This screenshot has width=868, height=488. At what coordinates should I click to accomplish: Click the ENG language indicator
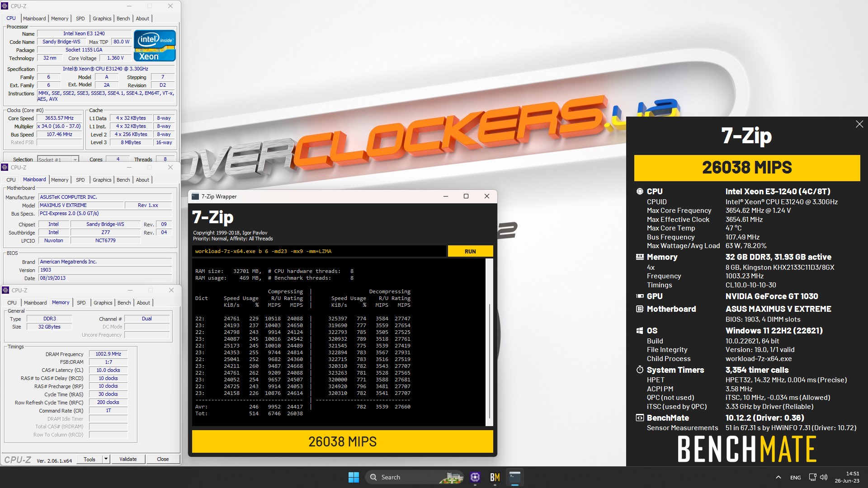(x=795, y=478)
